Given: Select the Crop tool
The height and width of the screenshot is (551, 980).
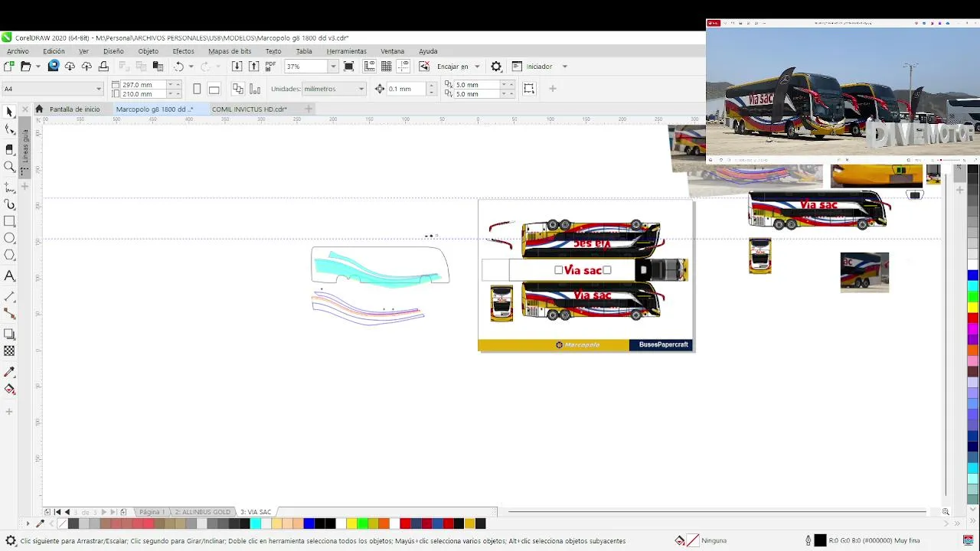Looking at the screenshot, I should (x=9, y=149).
